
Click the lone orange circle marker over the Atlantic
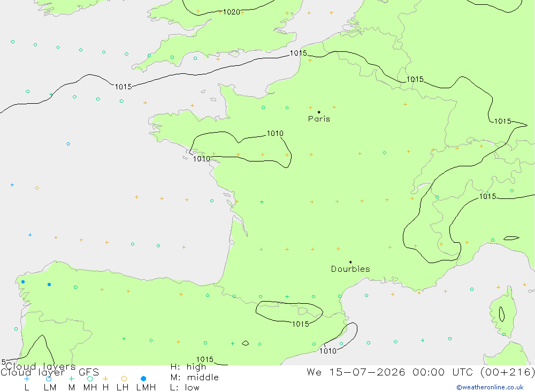[x=37, y=188]
